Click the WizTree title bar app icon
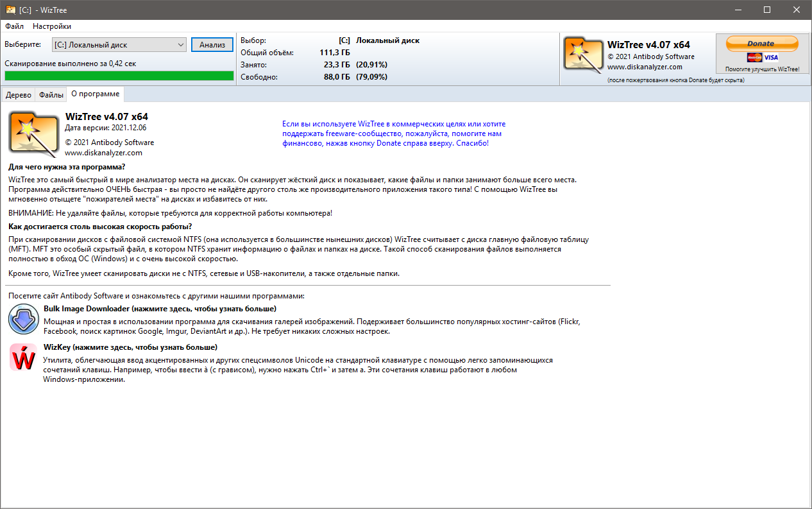Viewport: 812px width, 509px height. [10, 10]
